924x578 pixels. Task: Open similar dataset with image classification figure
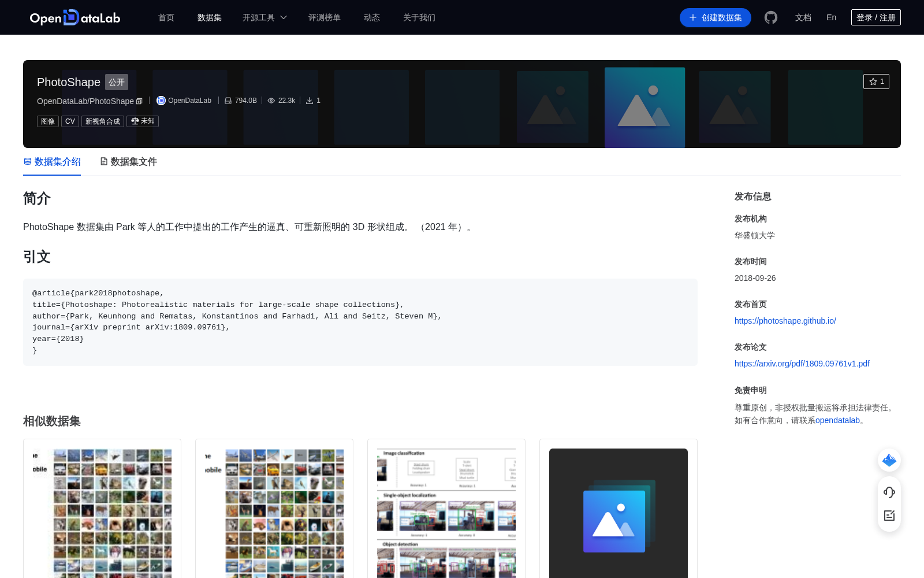tap(446, 513)
